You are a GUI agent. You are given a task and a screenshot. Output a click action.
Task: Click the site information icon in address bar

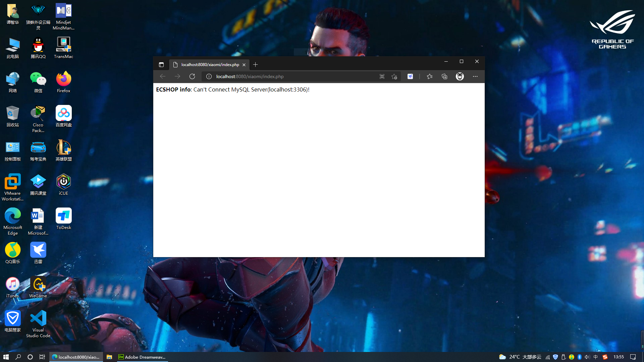[209, 76]
